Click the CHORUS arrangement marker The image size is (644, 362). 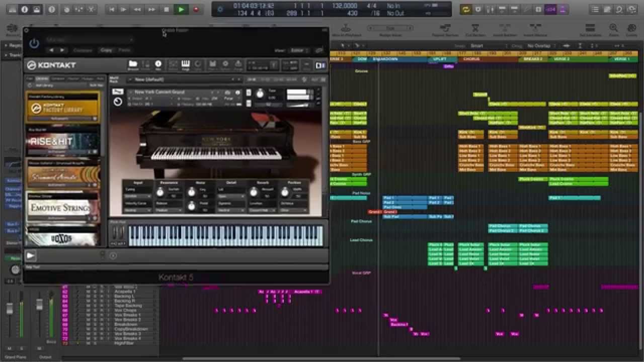pyautogui.click(x=487, y=59)
